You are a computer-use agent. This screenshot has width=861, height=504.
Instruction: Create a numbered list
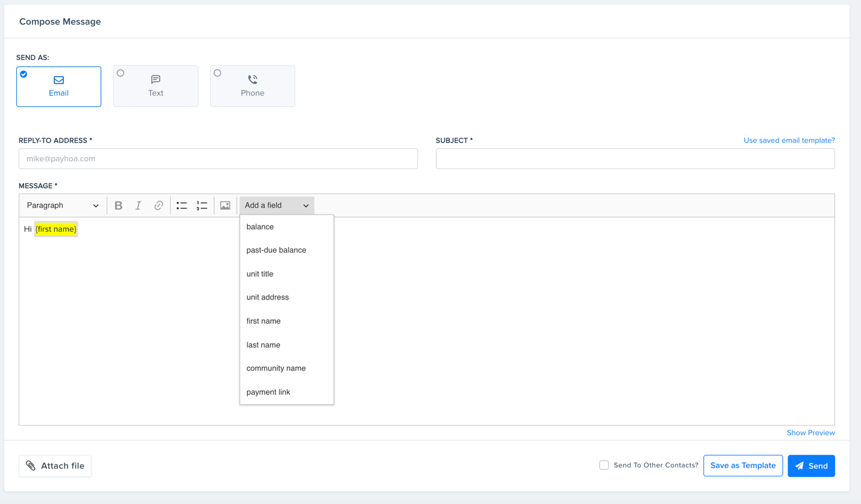pos(202,206)
